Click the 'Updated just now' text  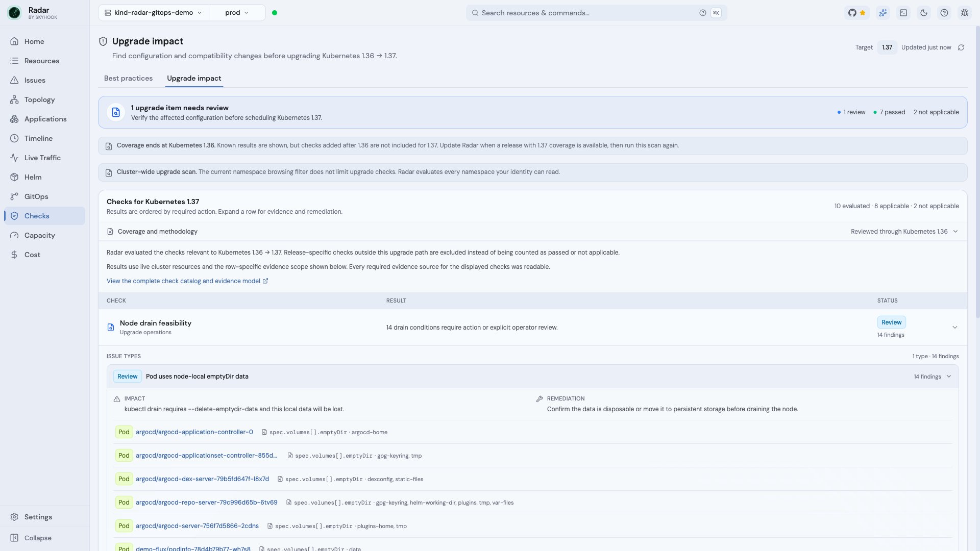tap(926, 47)
